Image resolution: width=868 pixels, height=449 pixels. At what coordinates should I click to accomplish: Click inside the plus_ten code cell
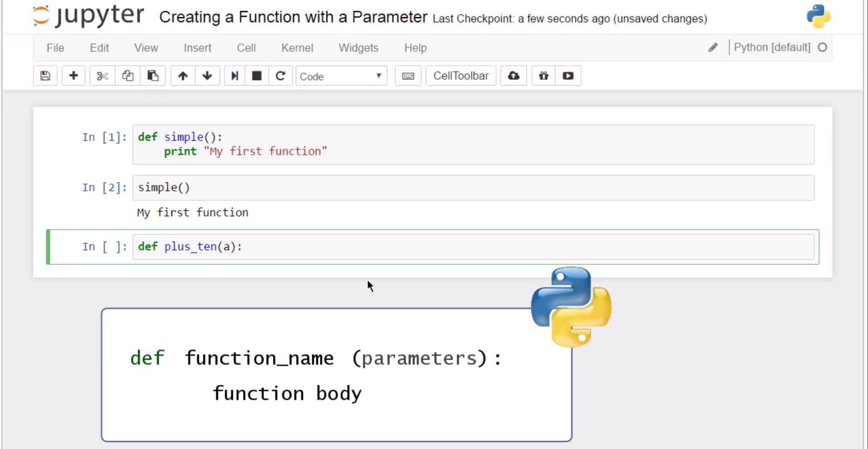(317, 246)
